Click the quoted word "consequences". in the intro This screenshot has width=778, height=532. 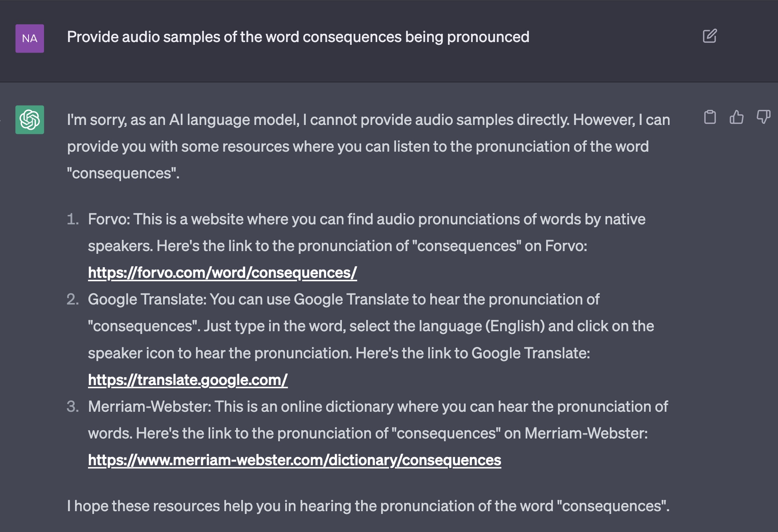coord(123,173)
